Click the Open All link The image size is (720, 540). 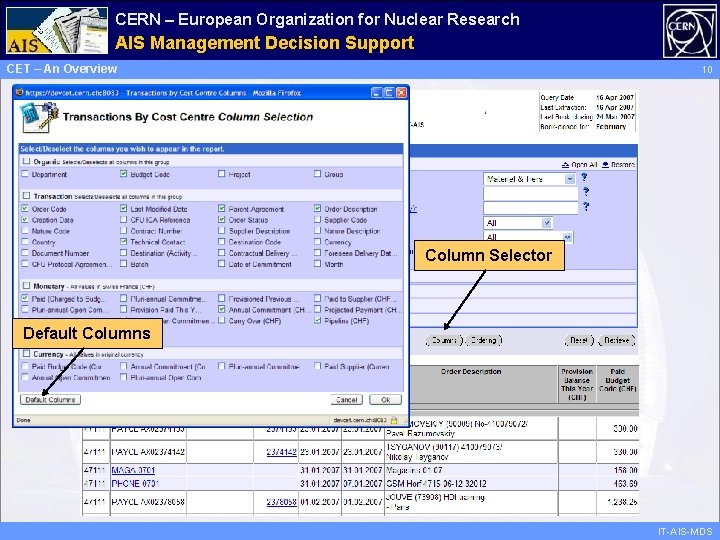[584, 164]
